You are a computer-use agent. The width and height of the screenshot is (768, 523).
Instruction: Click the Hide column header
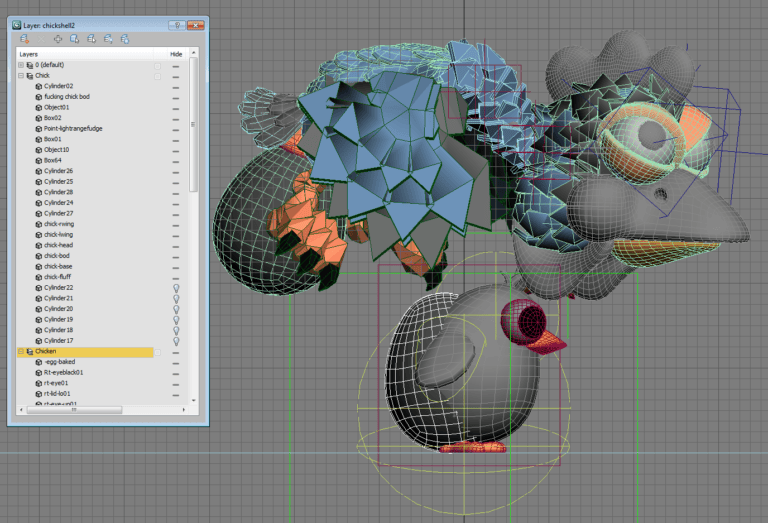pos(176,54)
